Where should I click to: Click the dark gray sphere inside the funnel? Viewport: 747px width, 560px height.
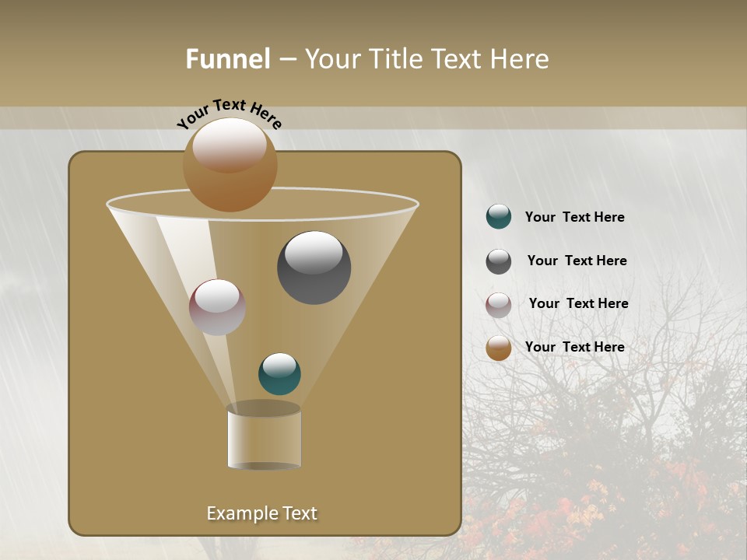coord(314,267)
